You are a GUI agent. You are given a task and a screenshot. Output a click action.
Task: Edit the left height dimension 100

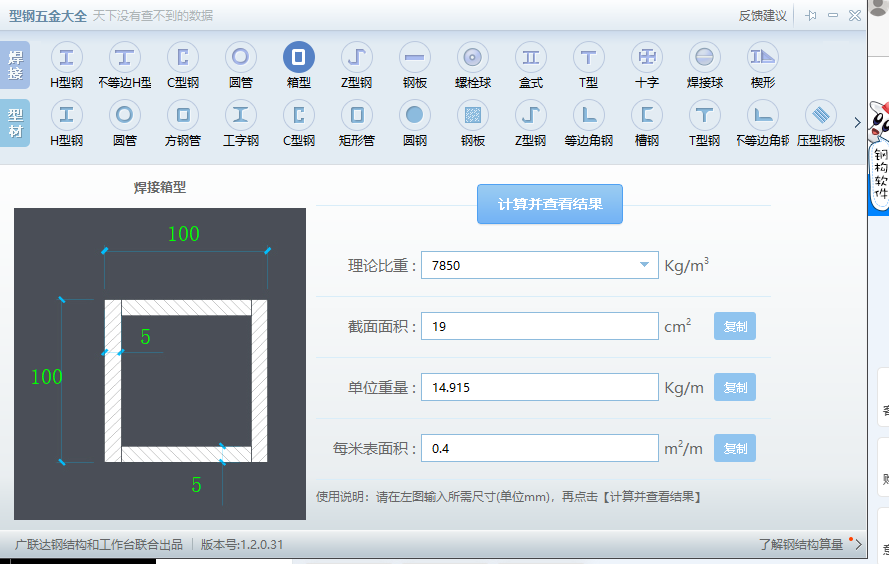46,376
